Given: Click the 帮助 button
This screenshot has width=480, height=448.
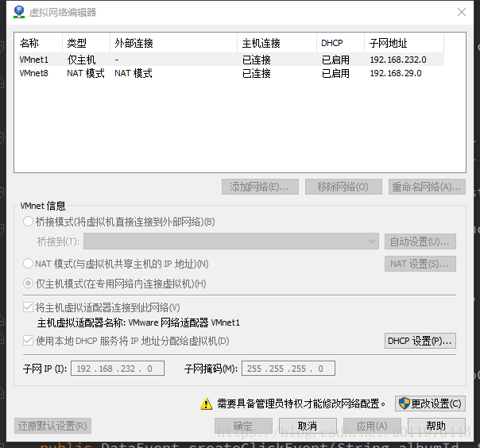Looking at the screenshot, I should (x=436, y=426).
